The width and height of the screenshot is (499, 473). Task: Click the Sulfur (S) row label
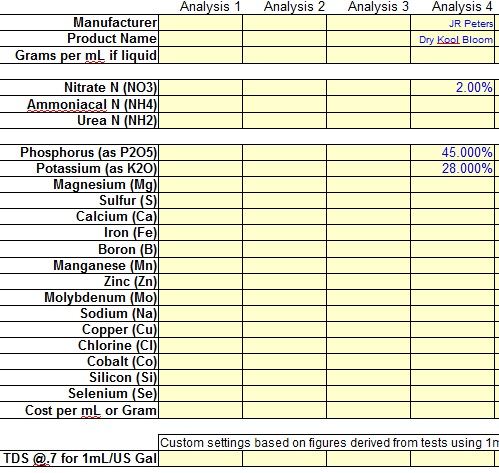tap(128, 201)
